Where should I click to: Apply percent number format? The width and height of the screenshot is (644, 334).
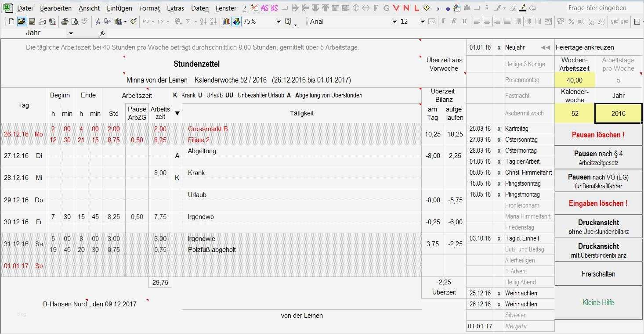(x=572, y=21)
